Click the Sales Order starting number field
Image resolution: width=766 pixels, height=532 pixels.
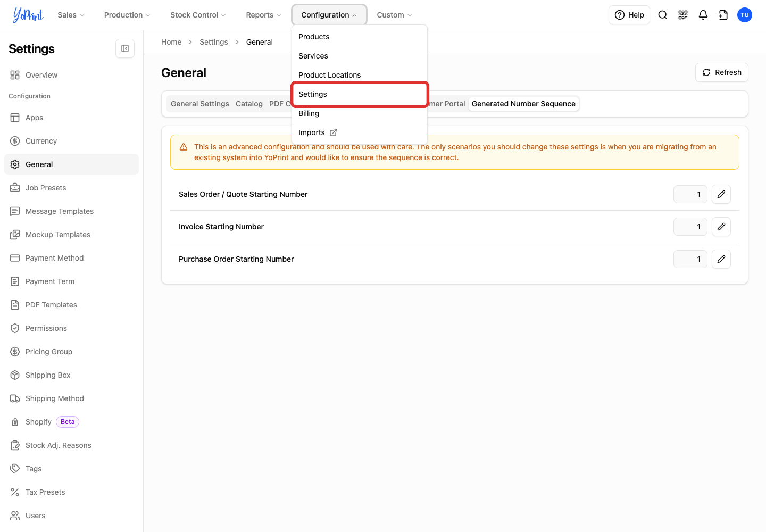[690, 194]
